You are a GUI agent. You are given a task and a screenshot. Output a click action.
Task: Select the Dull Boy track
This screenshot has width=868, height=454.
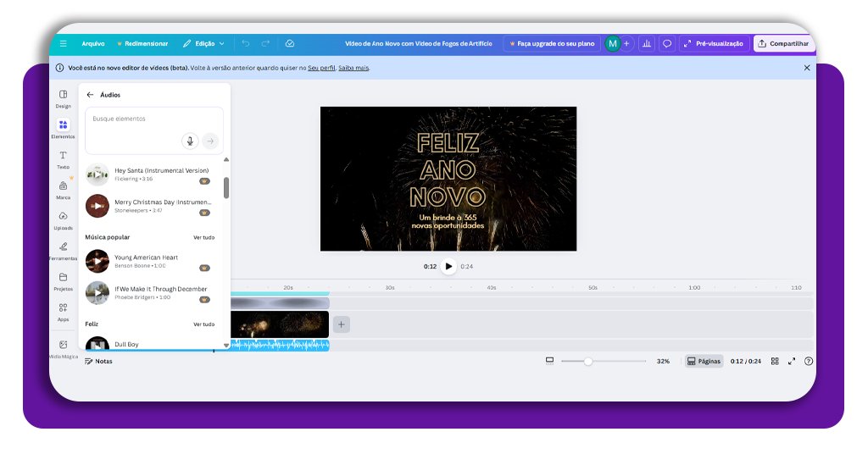pos(126,344)
